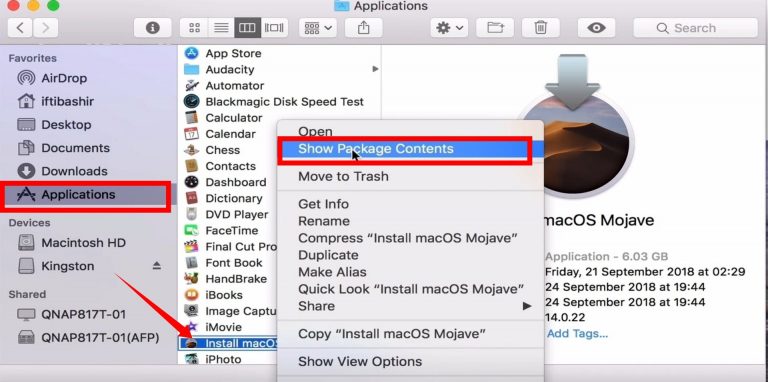This screenshot has height=382, width=768.
Task: Select Install macOS Mojave in the list
Action: point(229,343)
